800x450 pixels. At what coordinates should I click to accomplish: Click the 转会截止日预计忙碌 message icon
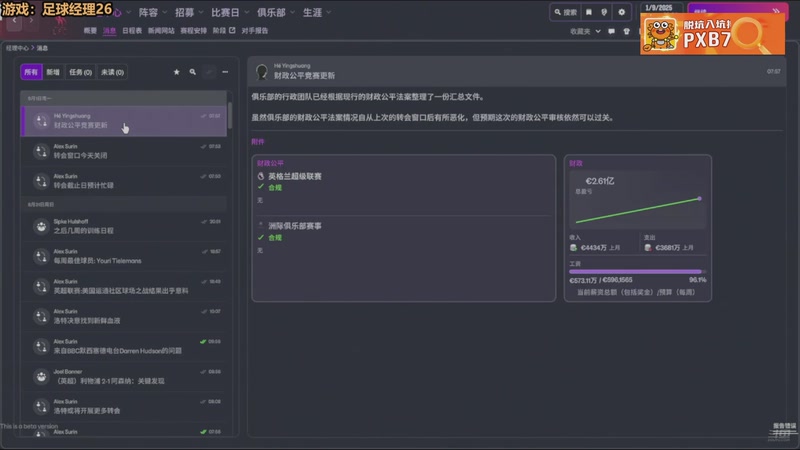pyautogui.click(x=41, y=181)
